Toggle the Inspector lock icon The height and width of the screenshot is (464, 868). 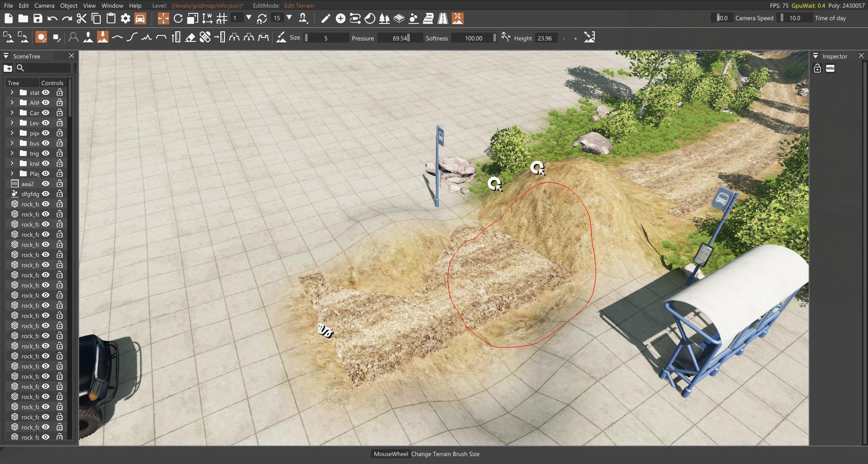[817, 68]
